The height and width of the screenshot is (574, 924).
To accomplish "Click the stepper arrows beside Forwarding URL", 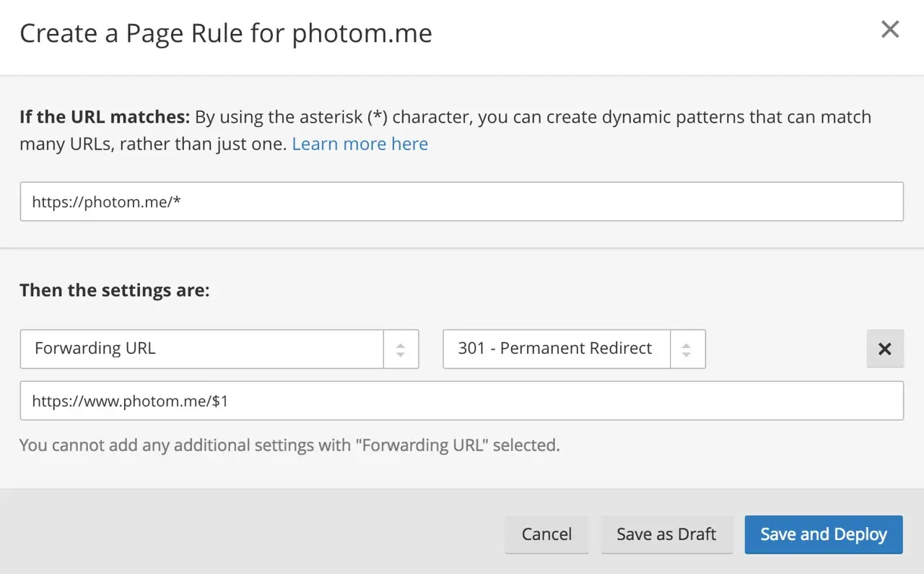I will click(x=401, y=349).
